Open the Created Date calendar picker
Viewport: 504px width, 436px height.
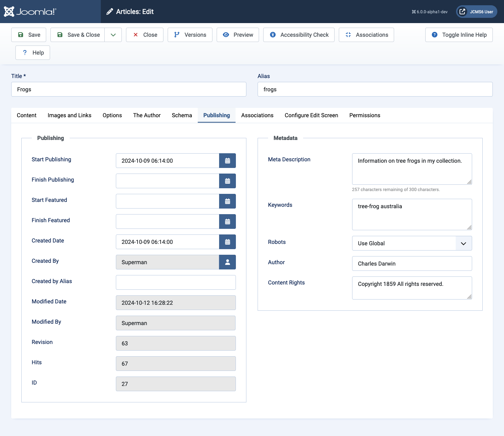[227, 242]
